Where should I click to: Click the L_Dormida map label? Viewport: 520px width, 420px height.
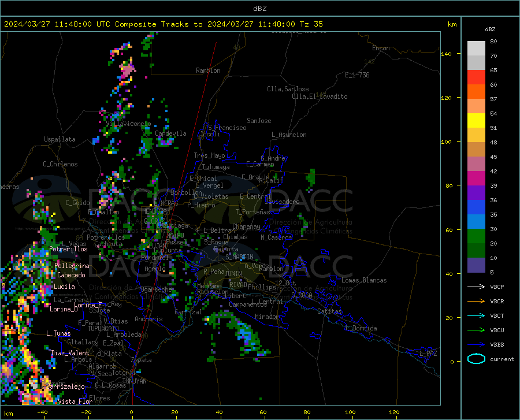click(x=361, y=328)
